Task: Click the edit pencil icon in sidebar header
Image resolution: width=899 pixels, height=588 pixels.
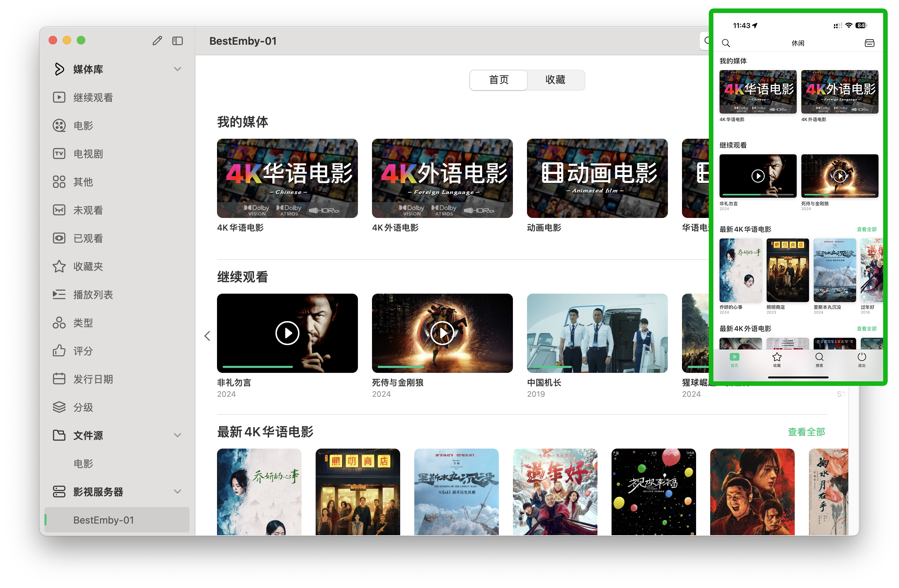Action: pyautogui.click(x=157, y=41)
